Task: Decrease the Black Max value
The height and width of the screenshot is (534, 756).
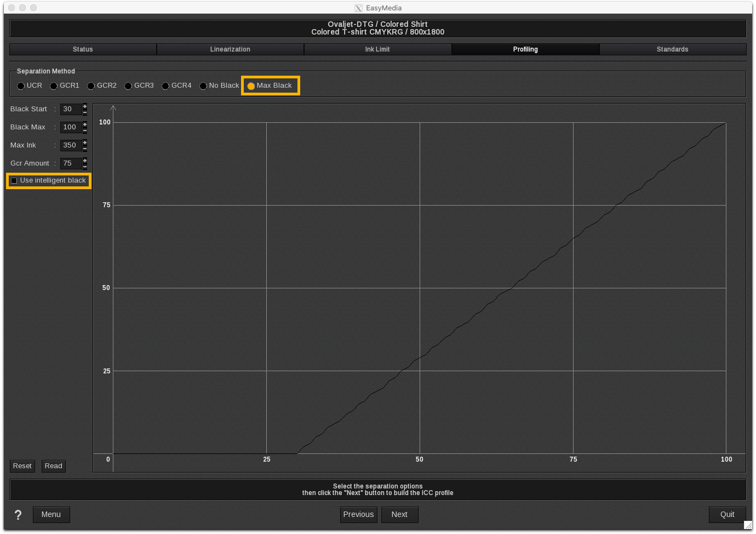Action: point(85,130)
